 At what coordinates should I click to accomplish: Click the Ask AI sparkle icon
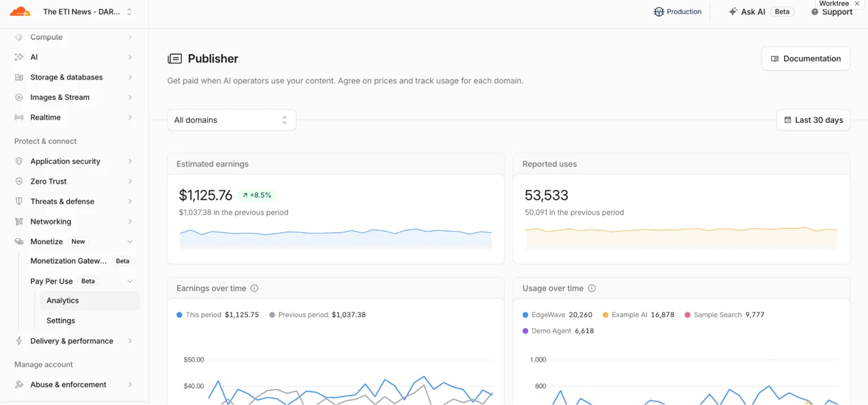click(733, 12)
